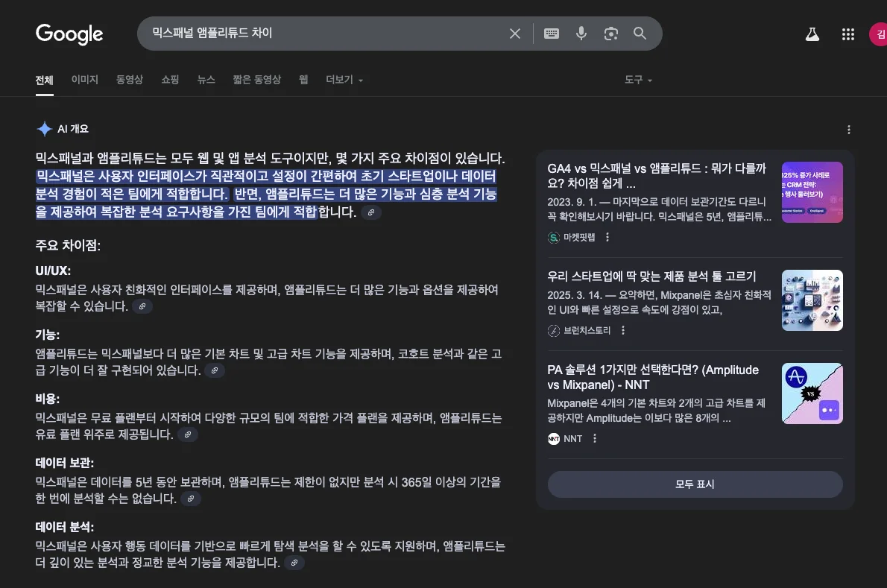Click the 데이터 보관: subheading
This screenshot has width=887, height=588.
[65, 463]
